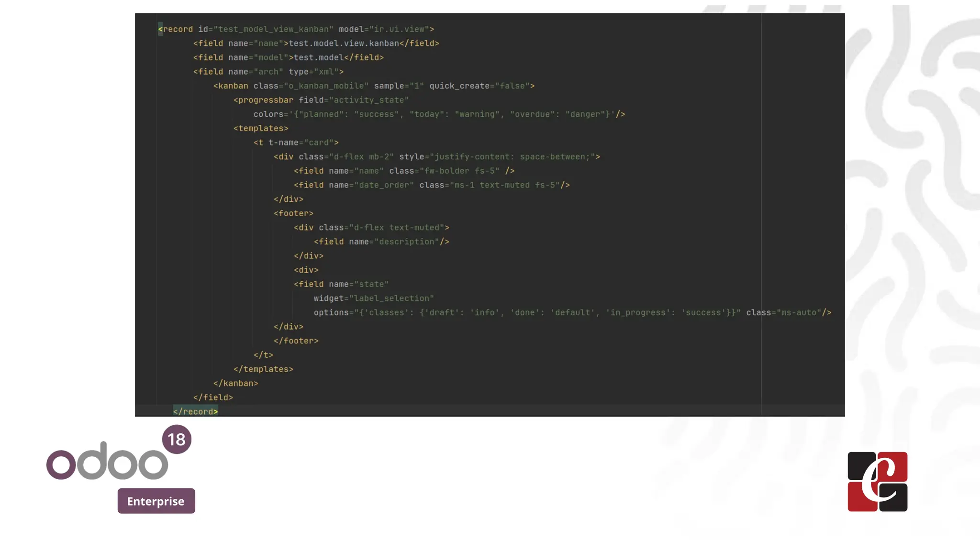Click the label_selection widget value

(x=391, y=298)
